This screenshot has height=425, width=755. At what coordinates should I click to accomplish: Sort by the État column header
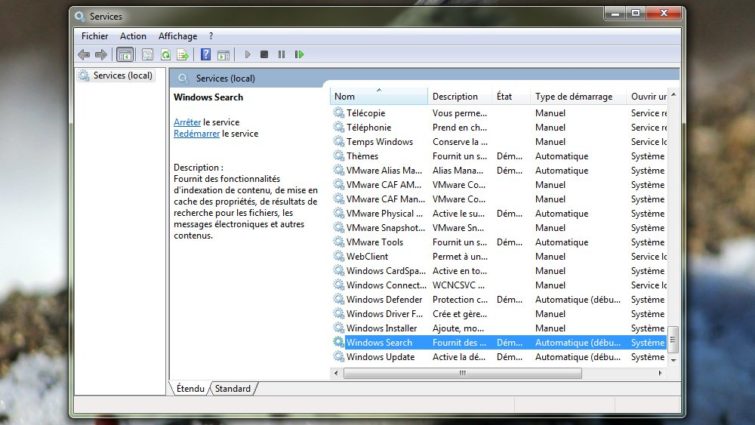point(511,96)
